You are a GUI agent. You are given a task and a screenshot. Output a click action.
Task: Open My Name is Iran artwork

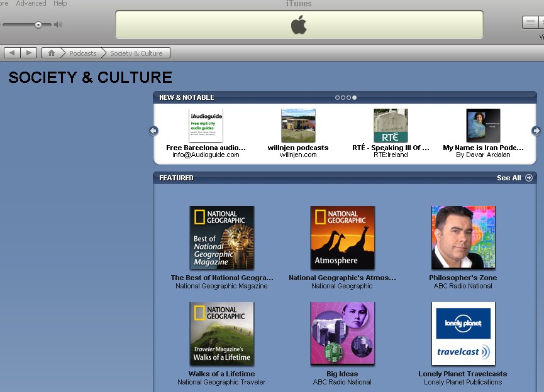pos(483,126)
